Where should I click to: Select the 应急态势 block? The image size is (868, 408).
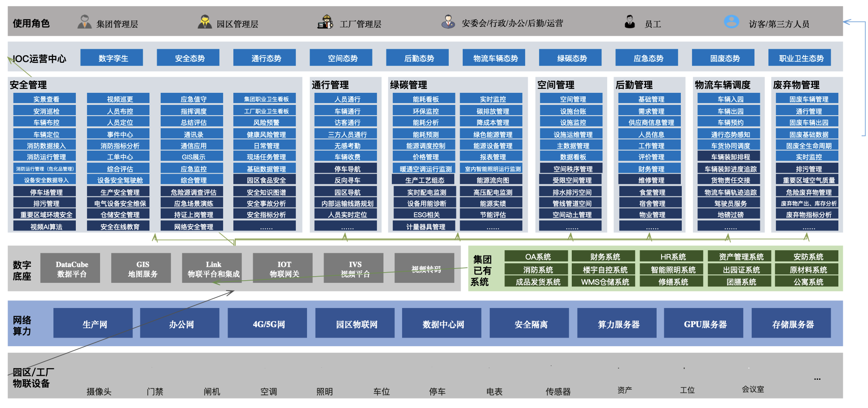point(647,58)
